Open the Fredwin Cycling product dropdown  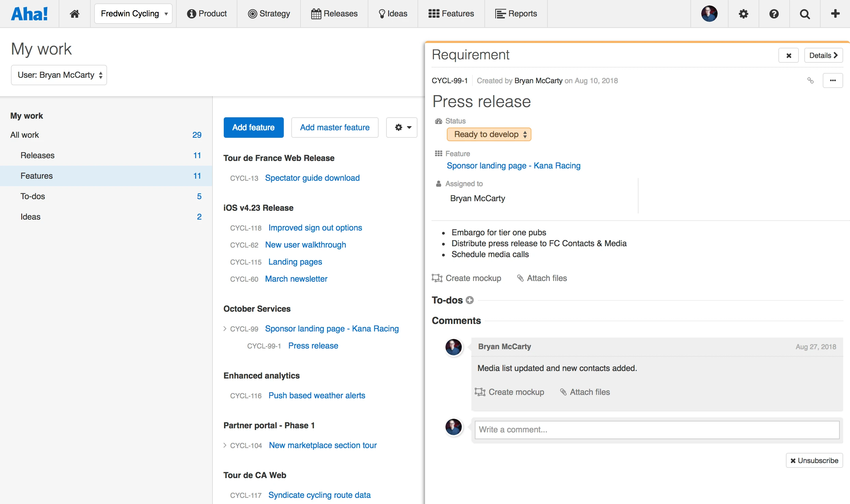click(133, 14)
